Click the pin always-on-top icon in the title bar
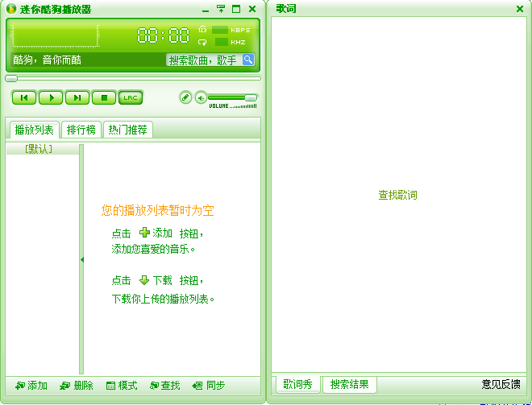 pyautogui.click(x=221, y=9)
